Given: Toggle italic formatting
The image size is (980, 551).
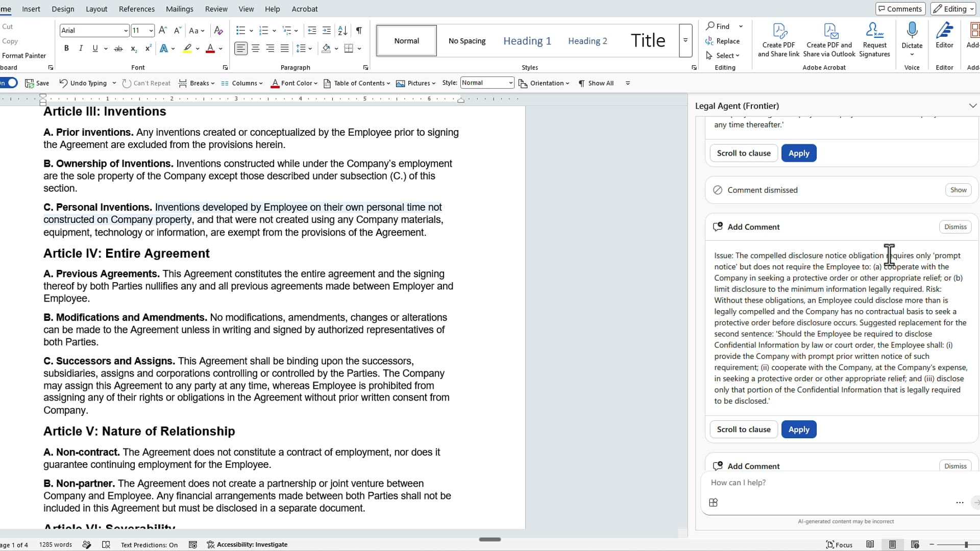Looking at the screenshot, I should pos(81,48).
